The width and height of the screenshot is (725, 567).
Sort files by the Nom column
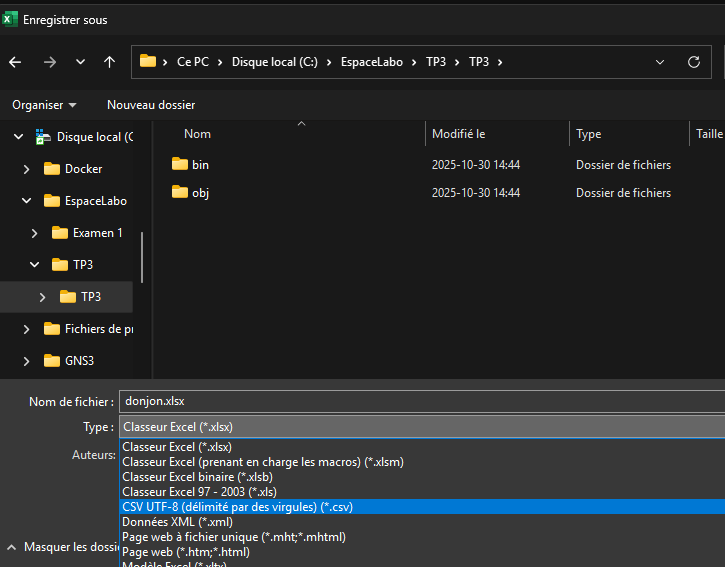click(198, 134)
